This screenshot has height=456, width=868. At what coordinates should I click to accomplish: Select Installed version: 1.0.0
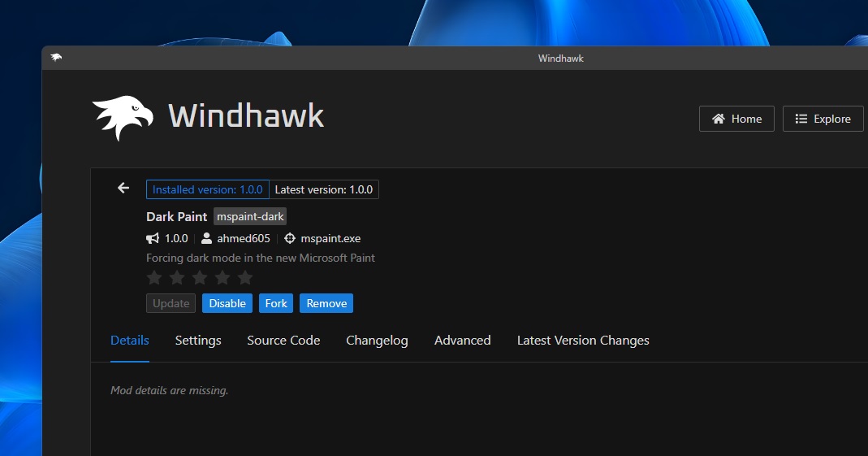(208, 189)
